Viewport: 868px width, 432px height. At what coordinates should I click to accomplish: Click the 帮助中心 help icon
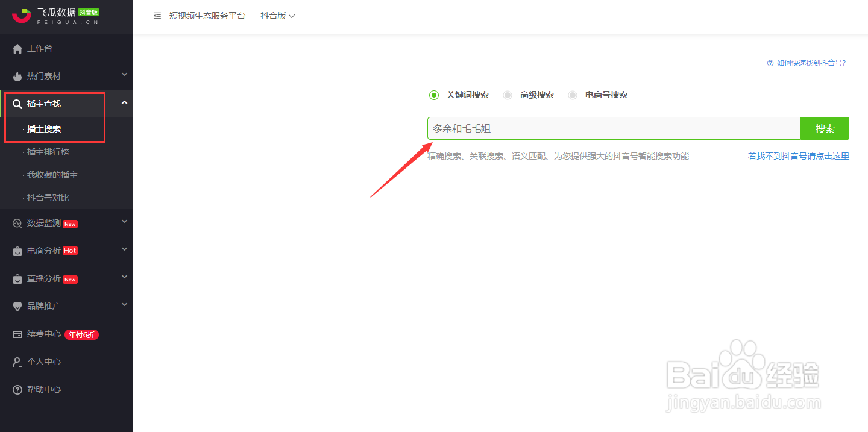[17, 389]
